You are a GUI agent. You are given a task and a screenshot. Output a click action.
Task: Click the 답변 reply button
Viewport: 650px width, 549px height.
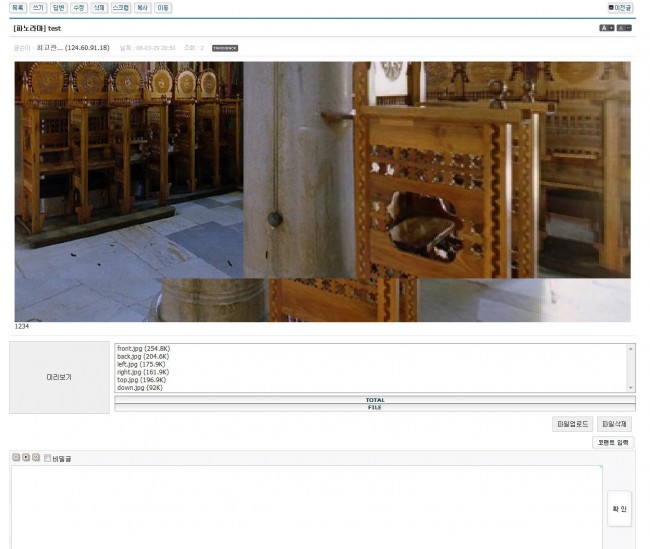coord(59,7)
